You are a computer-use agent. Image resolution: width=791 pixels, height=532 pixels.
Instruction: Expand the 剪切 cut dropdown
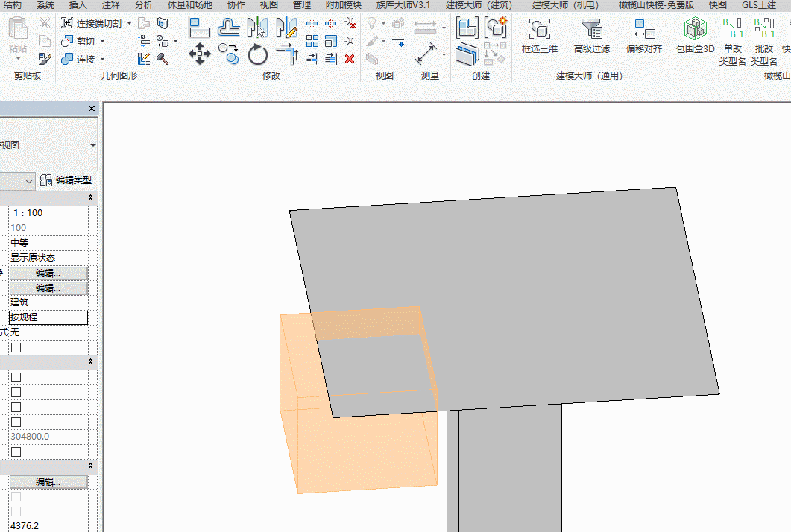[102, 42]
